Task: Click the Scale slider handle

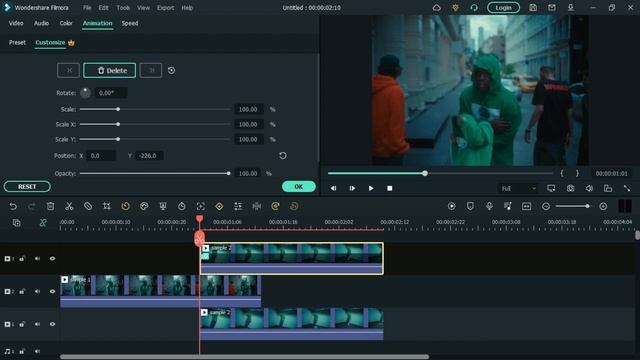Action: (x=118, y=109)
